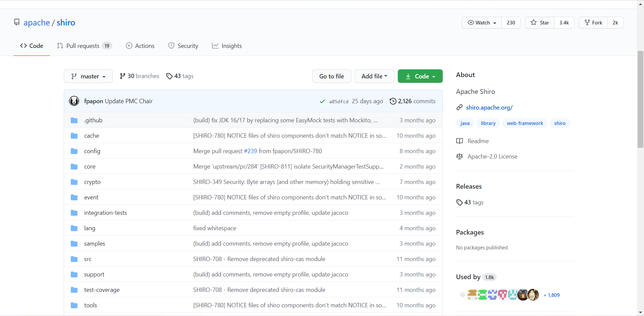Open the Watch notifications dropdown

482,22
